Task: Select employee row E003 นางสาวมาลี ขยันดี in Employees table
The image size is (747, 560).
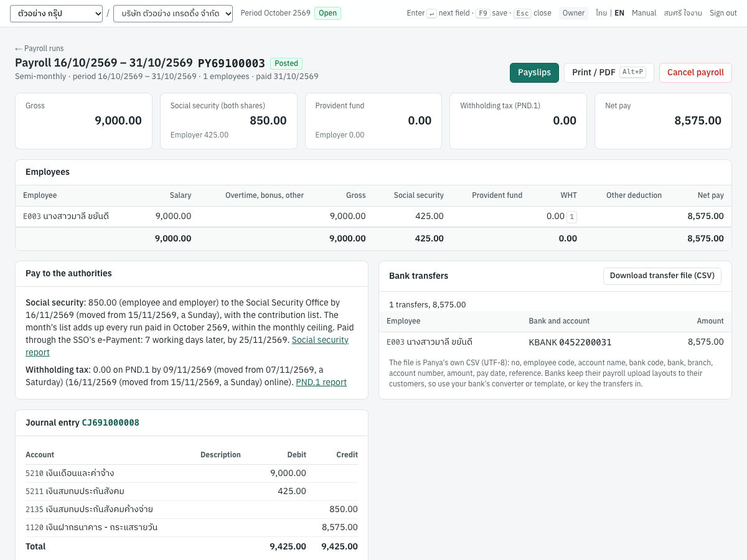Action: [374, 217]
